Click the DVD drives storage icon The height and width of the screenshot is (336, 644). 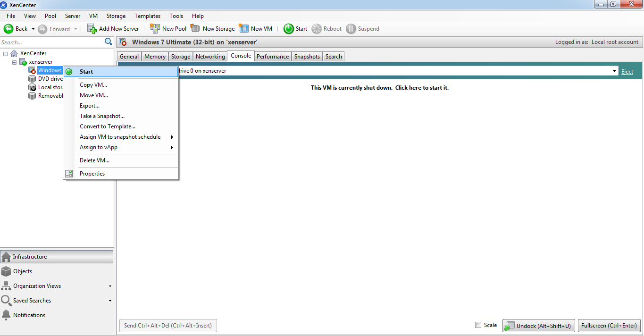[x=32, y=79]
